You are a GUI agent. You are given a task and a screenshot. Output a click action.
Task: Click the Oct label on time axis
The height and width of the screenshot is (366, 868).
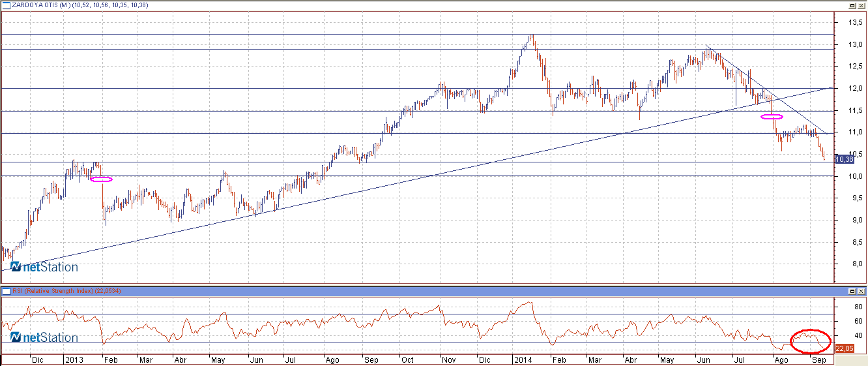pos(407,360)
